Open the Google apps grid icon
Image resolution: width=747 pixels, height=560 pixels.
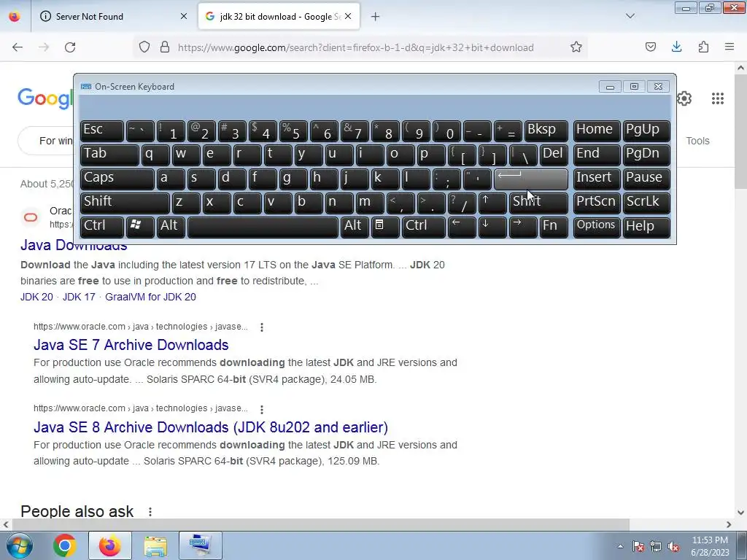[718, 98]
